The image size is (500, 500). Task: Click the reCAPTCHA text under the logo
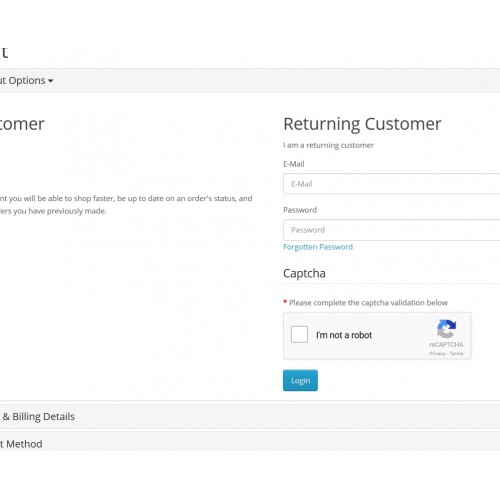pos(446,344)
